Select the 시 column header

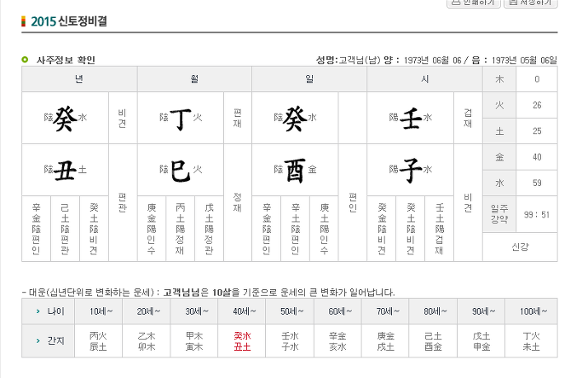[424, 79]
